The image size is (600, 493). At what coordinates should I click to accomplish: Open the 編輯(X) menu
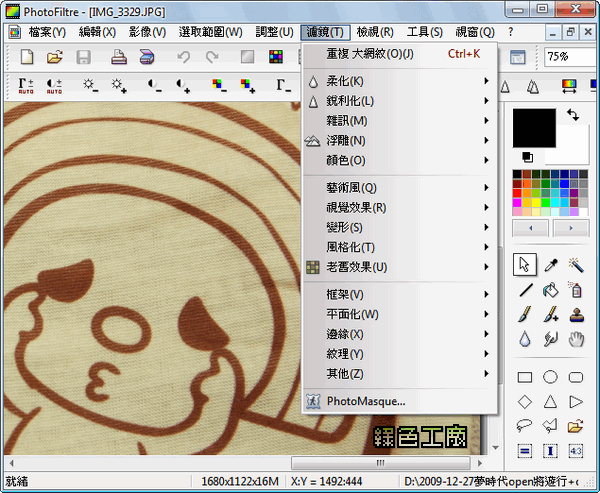tap(97, 32)
